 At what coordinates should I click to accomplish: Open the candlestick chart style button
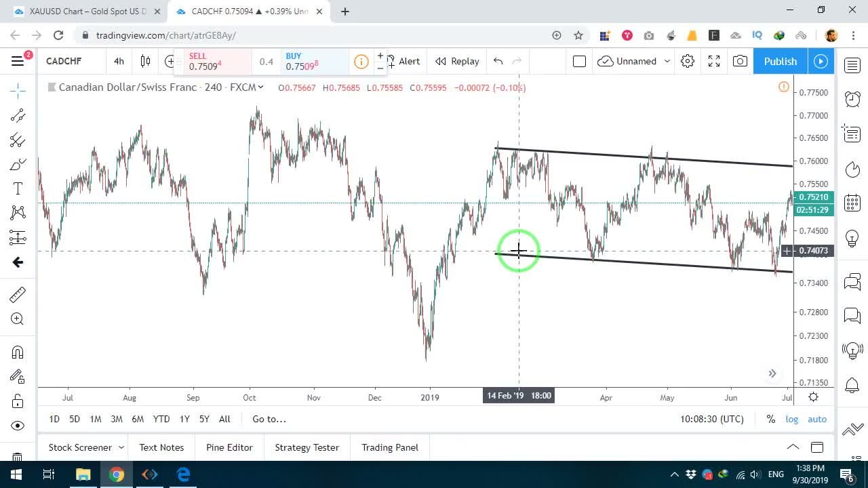145,61
